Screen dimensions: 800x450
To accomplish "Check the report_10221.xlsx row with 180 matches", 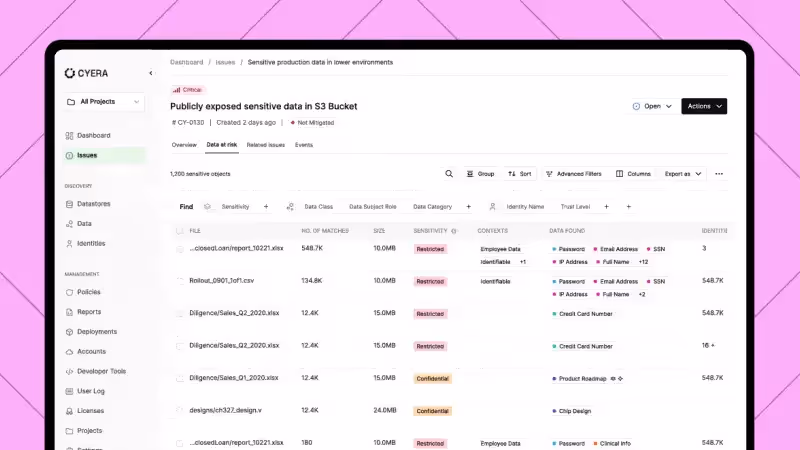I will point(180,443).
